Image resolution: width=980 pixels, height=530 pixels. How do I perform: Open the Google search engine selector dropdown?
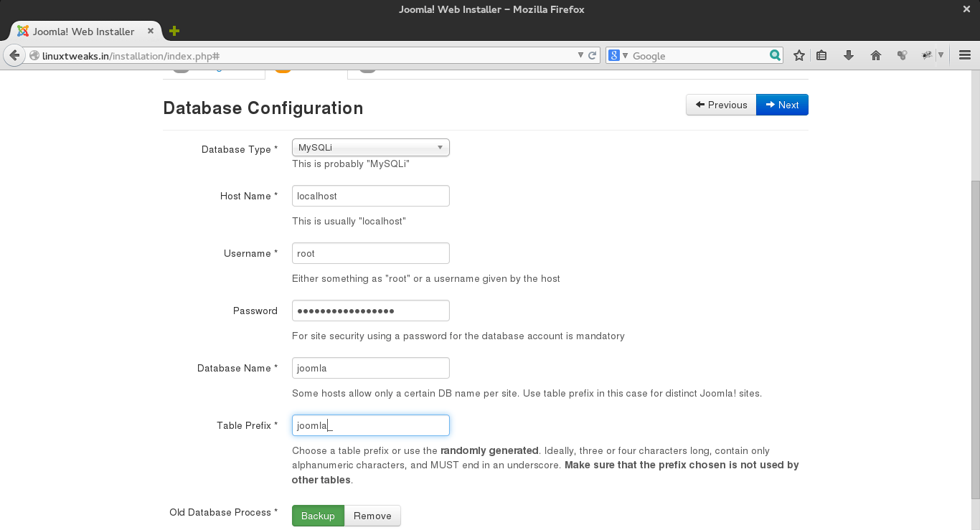pyautogui.click(x=618, y=55)
